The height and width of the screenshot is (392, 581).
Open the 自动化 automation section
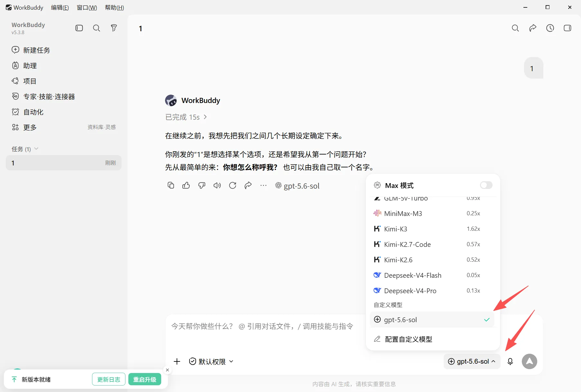click(28, 112)
